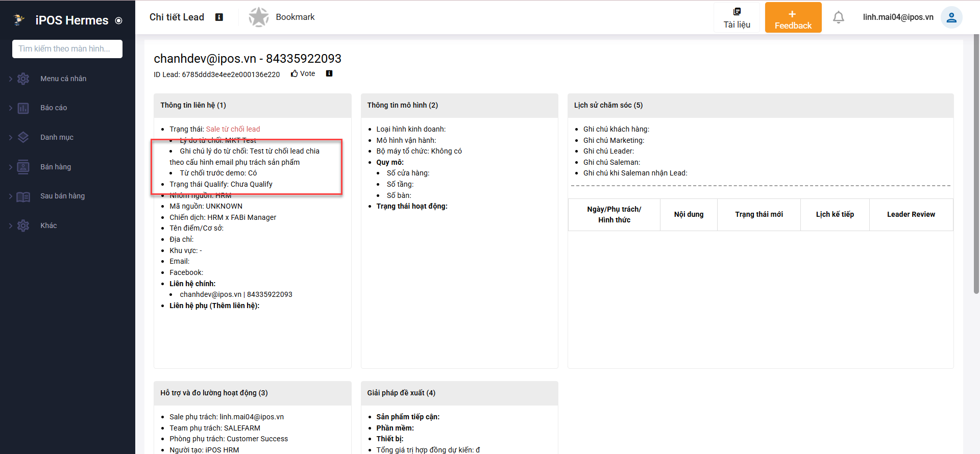
Task: Click the Vote label
Action: tap(308, 74)
